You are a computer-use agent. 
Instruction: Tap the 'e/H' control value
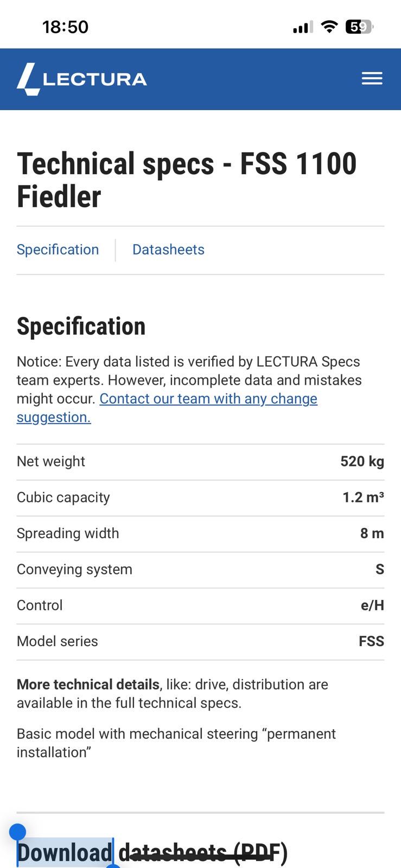[x=372, y=605]
